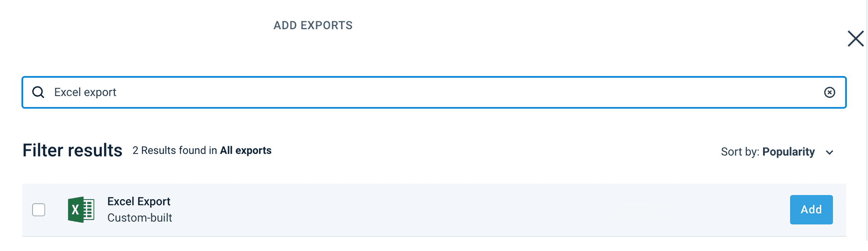Tick the Excel Export checkbox
Image resolution: width=868 pixels, height=251 pixels.
(x=39, y=210)
